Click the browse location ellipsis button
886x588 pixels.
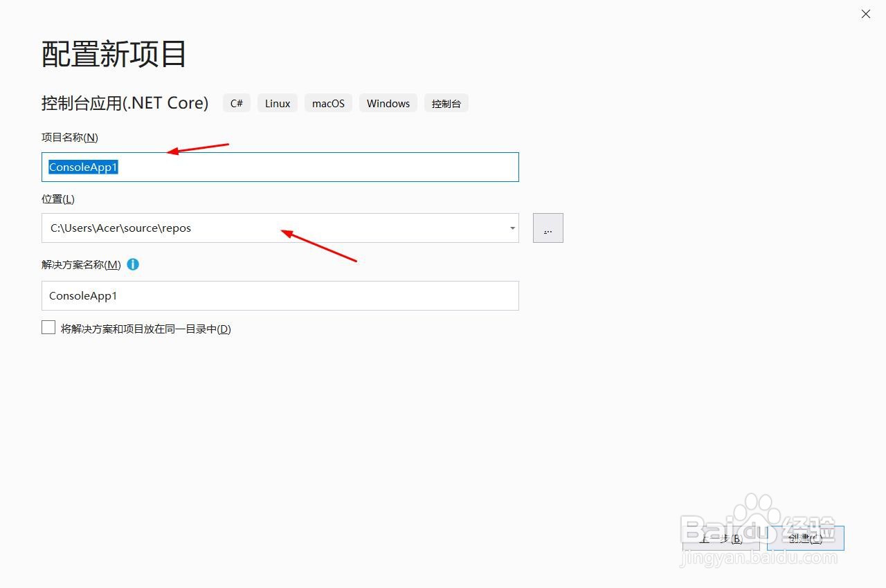548,228
